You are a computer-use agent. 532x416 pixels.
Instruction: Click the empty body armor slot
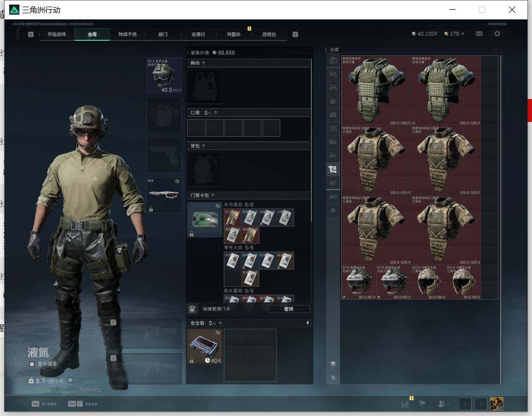click(164, 116)
